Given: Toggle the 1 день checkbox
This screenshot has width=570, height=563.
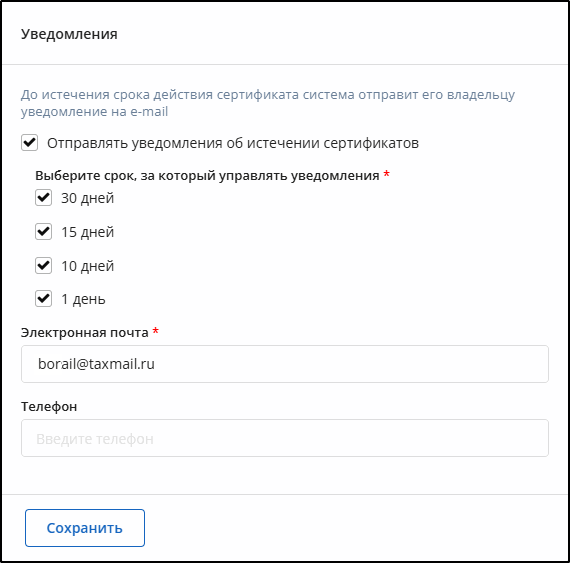Looking at the screenshot, I should [x=43, y=299].
